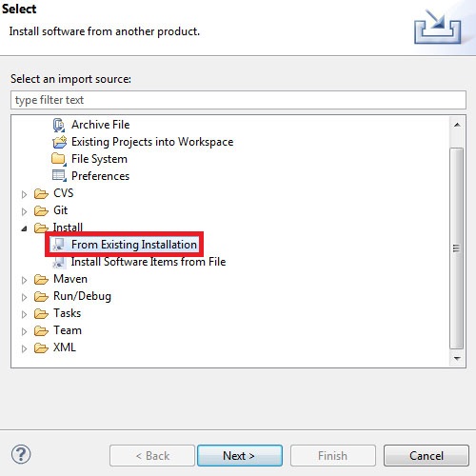Click the scrollbar up arrow
Screen dimensions: 476x476
pyautogui.click(x=457, y=125)
